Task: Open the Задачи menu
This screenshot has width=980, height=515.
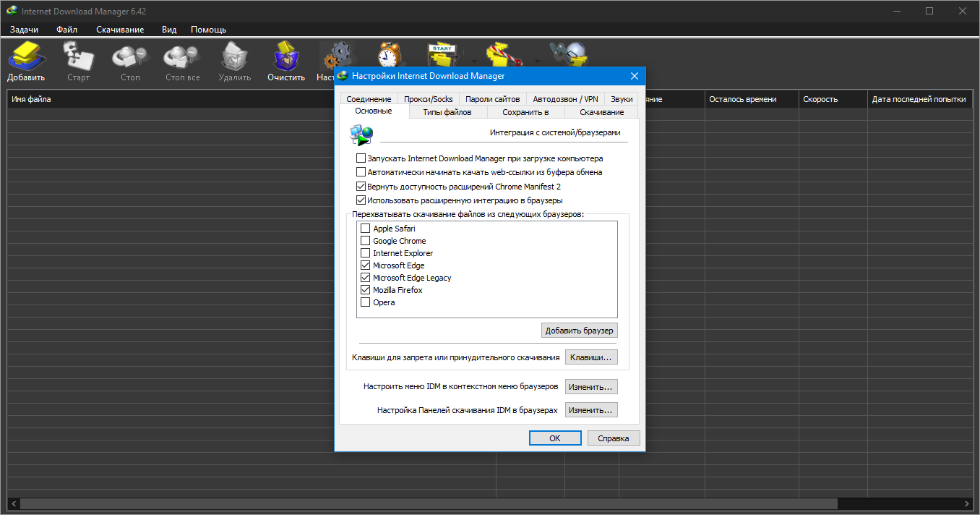Action: (24, 30)
